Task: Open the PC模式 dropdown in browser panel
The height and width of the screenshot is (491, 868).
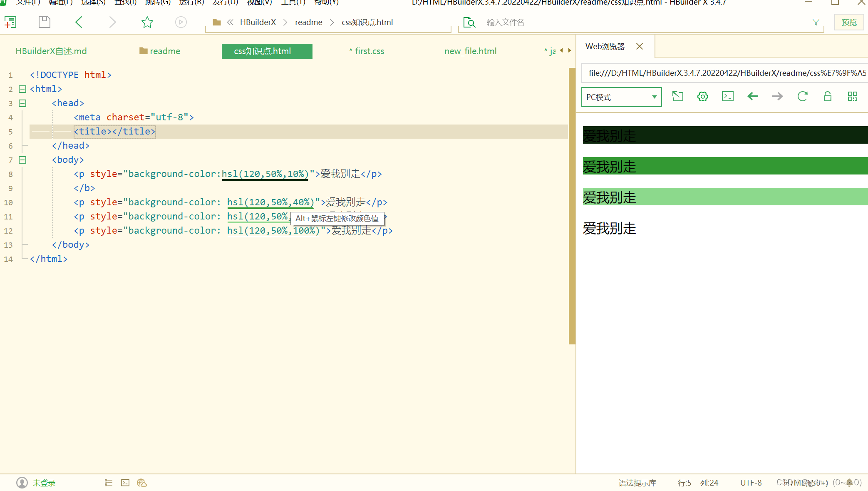Action: tap(621, 97)
